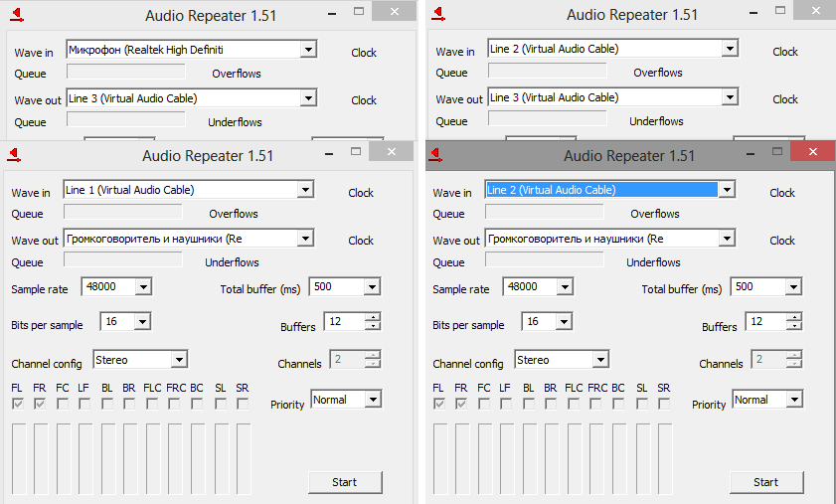836x504 pixels.
Task: Click the FR level meter in active window
Action: click(462, 459)
